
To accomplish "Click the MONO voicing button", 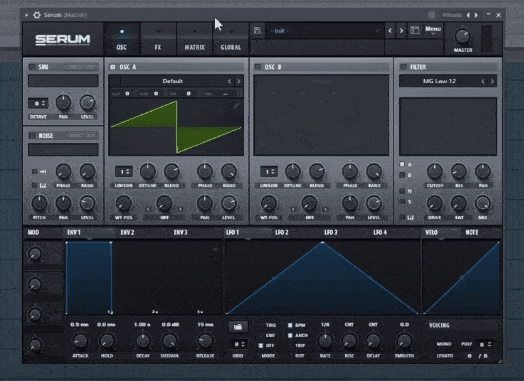I will tap(444, 344).
